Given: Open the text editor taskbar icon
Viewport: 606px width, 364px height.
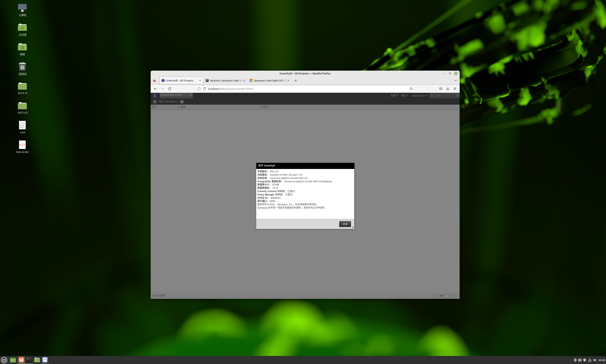Looking at the screenshot, I should pyautogui.click(x=45, y=360).
